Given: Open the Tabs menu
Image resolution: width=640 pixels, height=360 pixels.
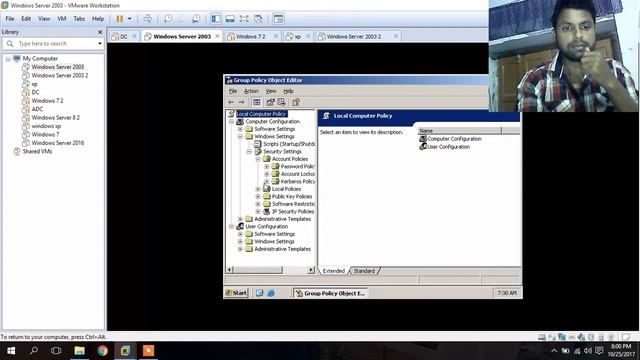Looking at the screenshot, I should pos(79,19).
